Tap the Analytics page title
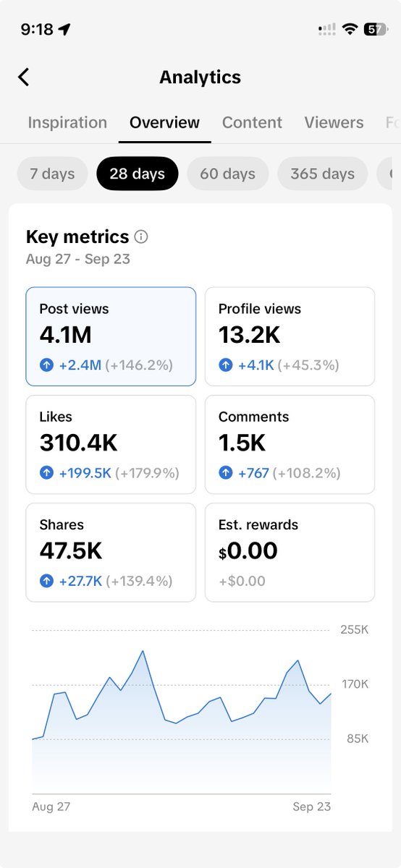 200,77
